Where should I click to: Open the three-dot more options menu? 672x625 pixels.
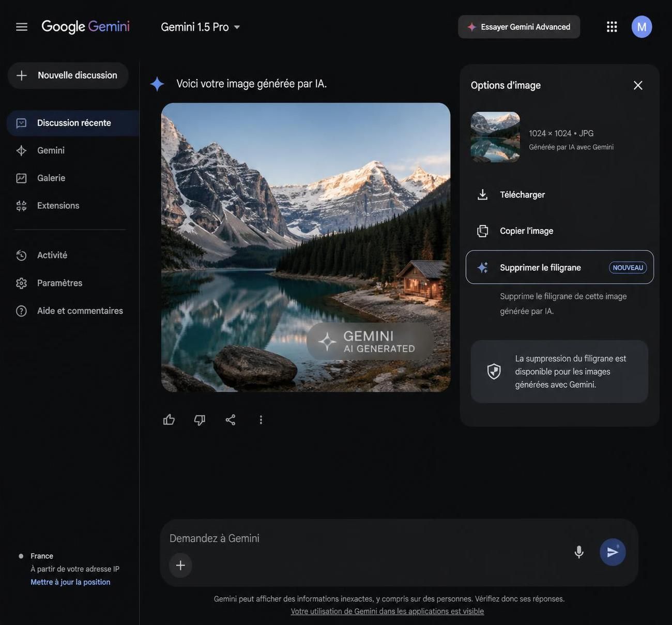point(261,420)
